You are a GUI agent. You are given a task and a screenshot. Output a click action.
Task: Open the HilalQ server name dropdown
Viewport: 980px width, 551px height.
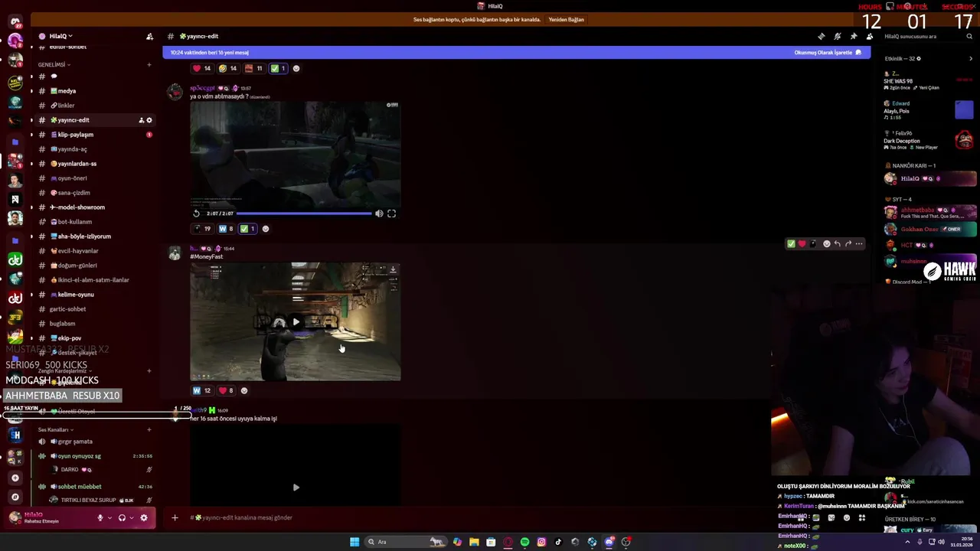60,36
